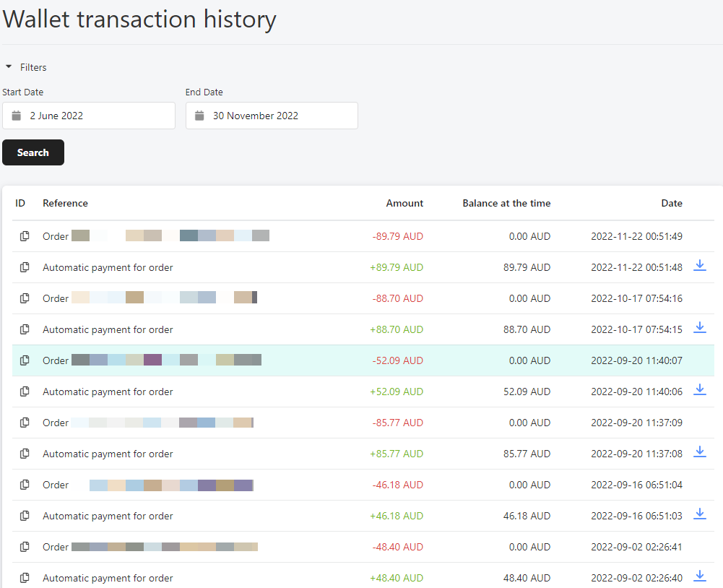Copy ID of the -46.18 AUD order row

[x=25, y=485]
